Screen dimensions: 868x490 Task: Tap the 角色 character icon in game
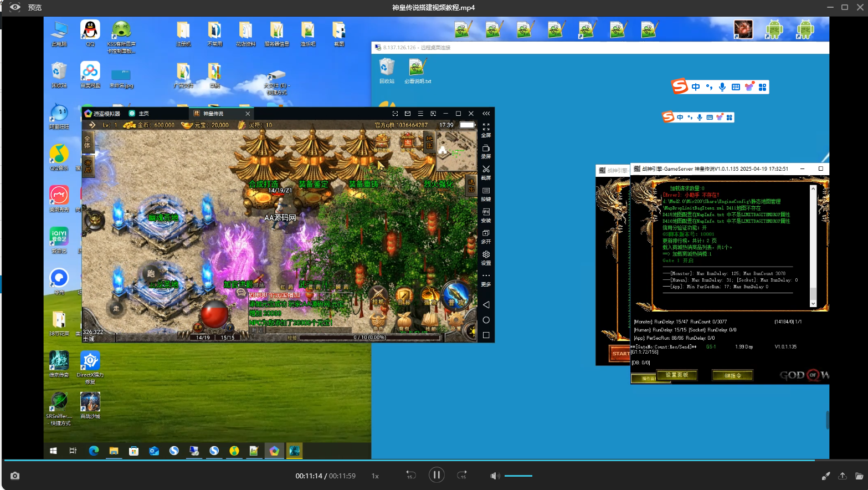tap(378, 321)
